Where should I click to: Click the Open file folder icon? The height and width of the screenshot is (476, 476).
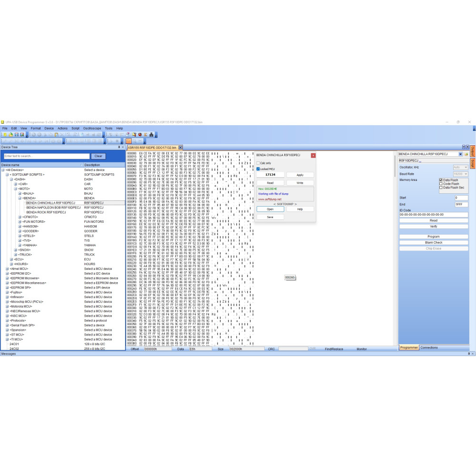[x=10, y=135]
